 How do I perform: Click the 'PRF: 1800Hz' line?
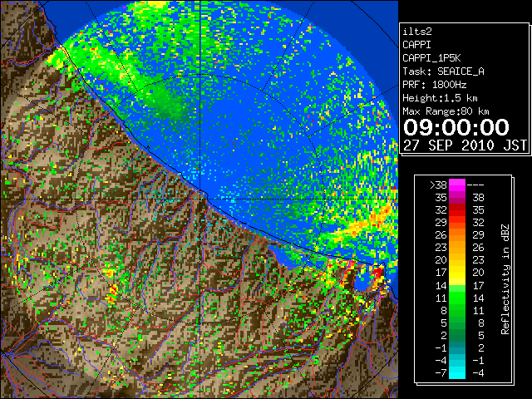(x=434, y=85)
